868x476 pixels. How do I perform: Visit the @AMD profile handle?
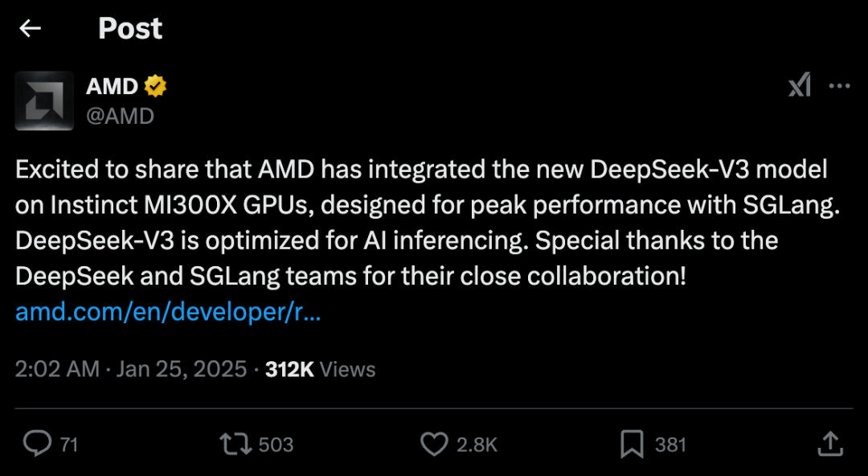point(119,116)
